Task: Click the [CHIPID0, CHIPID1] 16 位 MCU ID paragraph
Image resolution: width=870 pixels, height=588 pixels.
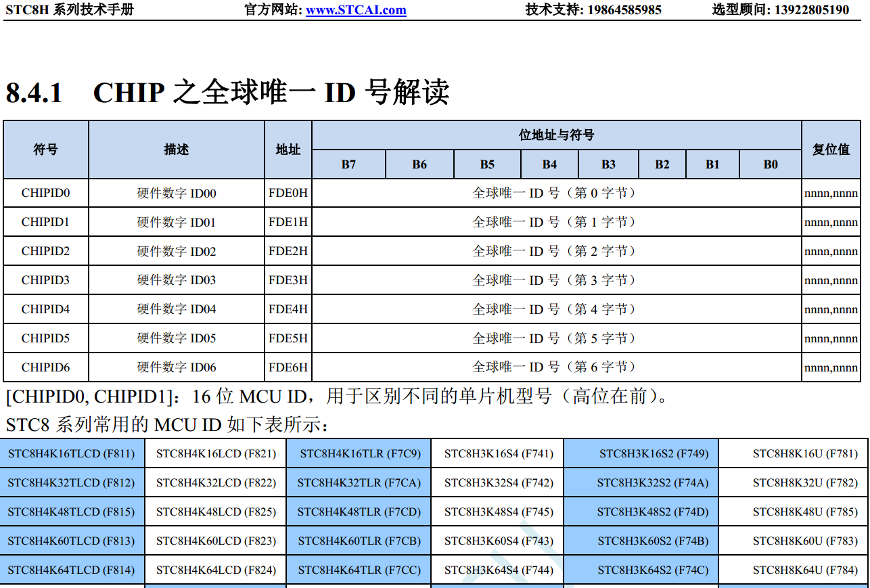Action: [x=338, y=396]
